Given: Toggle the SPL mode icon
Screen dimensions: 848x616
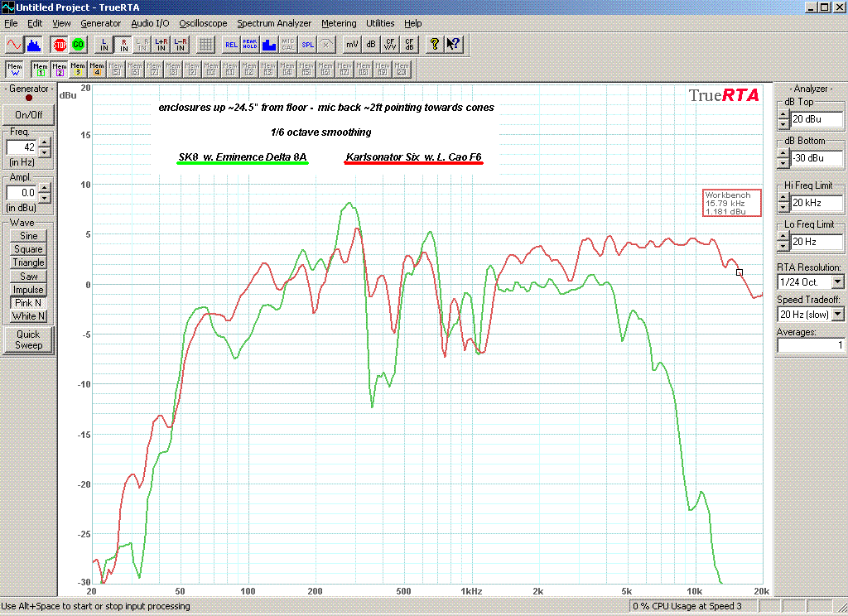Looking at the screenshot, I should point(307,45).
